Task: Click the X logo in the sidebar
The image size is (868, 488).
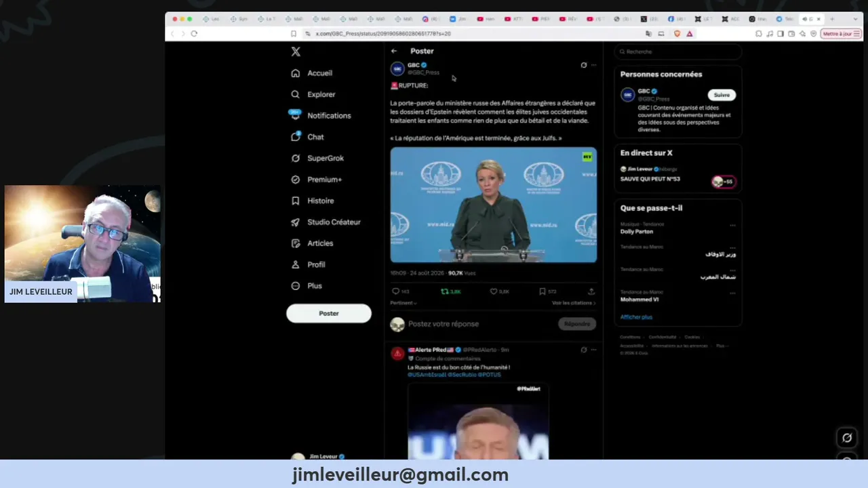Action: coord(296,52)
